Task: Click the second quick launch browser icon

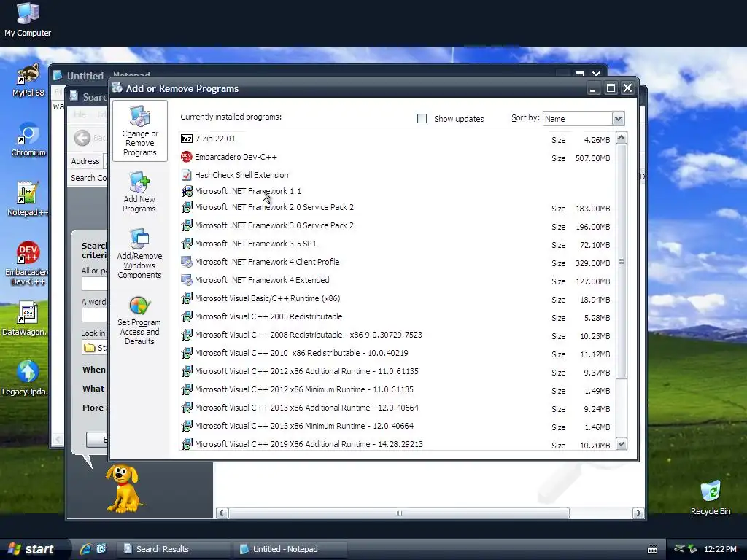Action: tap(101, 549)
